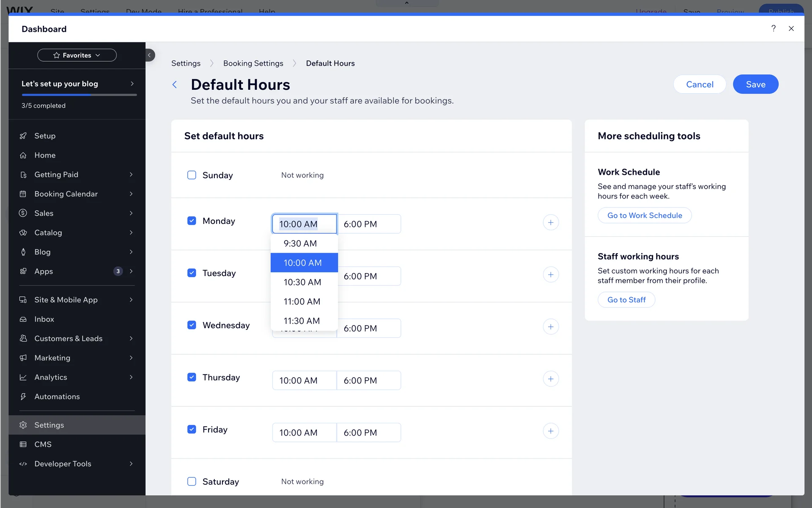Enable the Sunday checkbox
Image resolution: width=812 pixels, height=508 pixels.
coord(192,175)
